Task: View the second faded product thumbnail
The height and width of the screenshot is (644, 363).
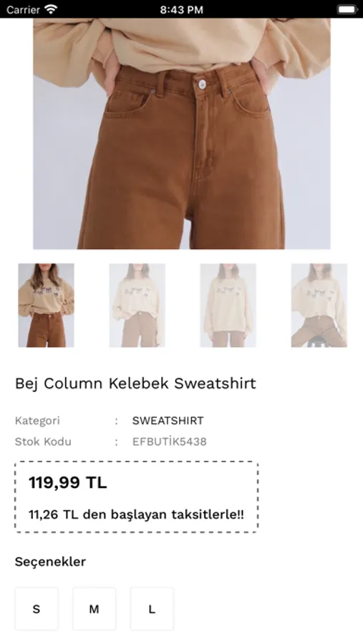Action: (137, 305)
